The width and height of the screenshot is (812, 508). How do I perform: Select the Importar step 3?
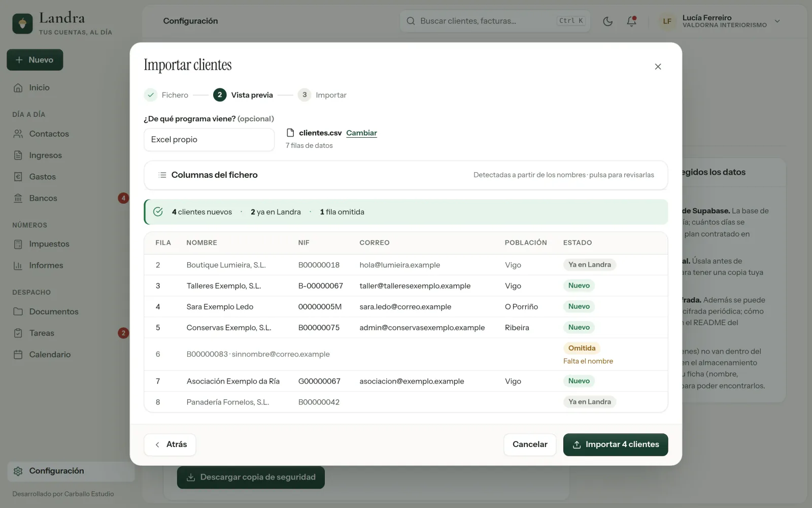click(x=322, y=95)
